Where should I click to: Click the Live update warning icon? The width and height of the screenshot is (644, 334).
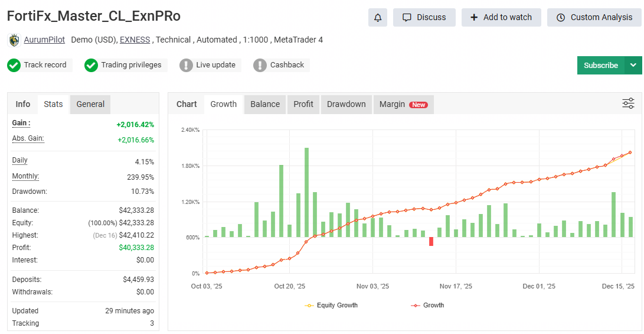(186, 65)
